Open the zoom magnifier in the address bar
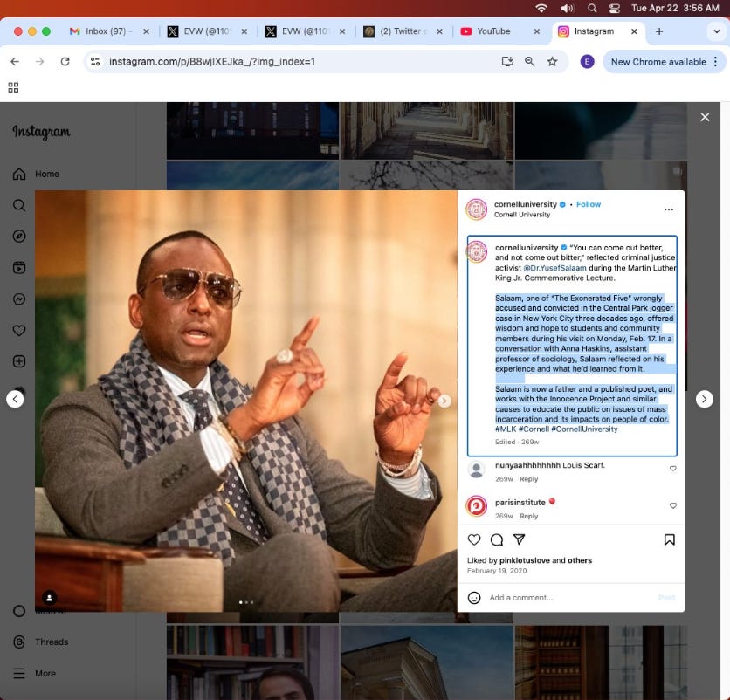 pyautogui.click(x=530, y=62)
